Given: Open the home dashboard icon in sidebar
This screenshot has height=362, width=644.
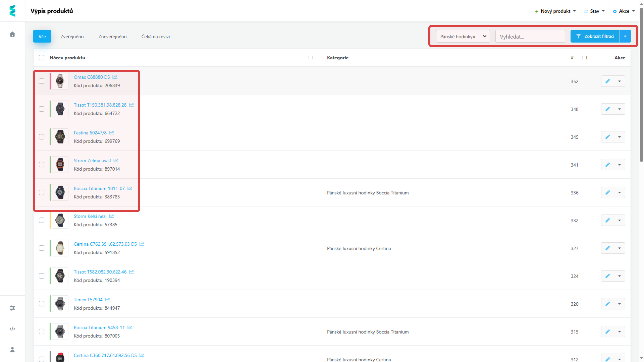Looking at the screenshot, I should pos(12,34).
